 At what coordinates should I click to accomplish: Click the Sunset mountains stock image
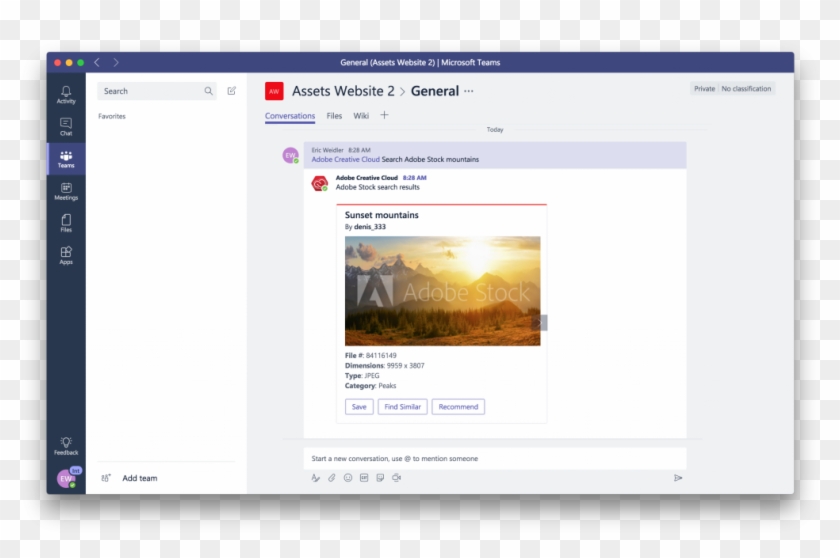point(442,291)
